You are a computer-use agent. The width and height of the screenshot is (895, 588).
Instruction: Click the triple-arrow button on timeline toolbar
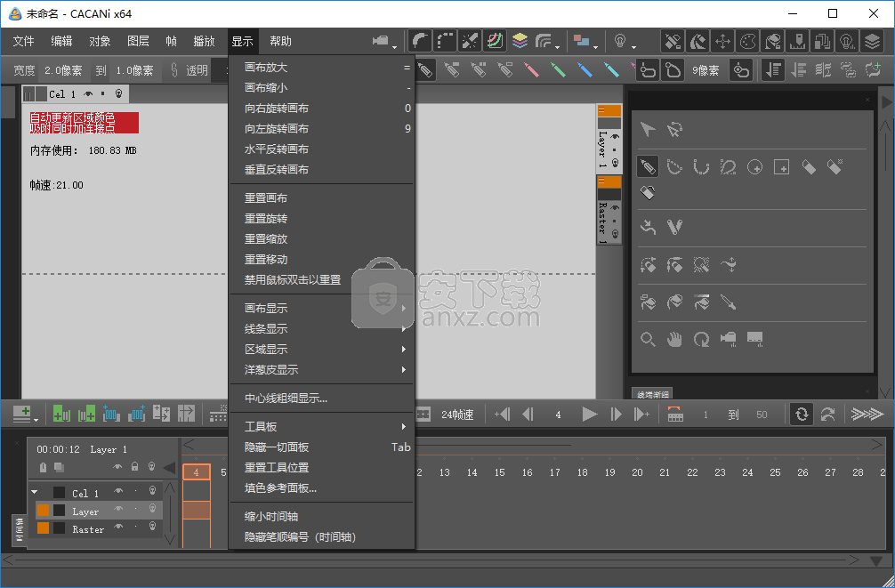(867, 415)
